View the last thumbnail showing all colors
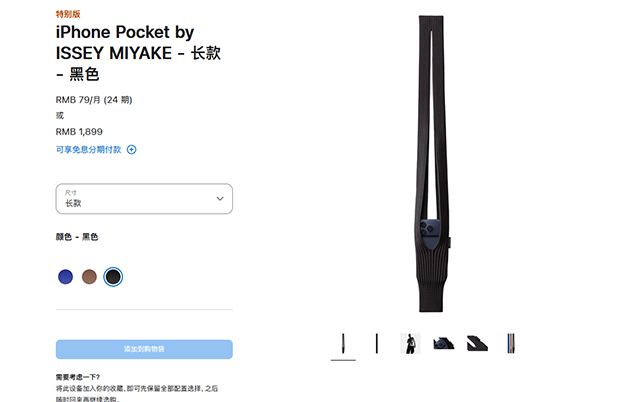640x402 pixels. (x=511, y=344)
